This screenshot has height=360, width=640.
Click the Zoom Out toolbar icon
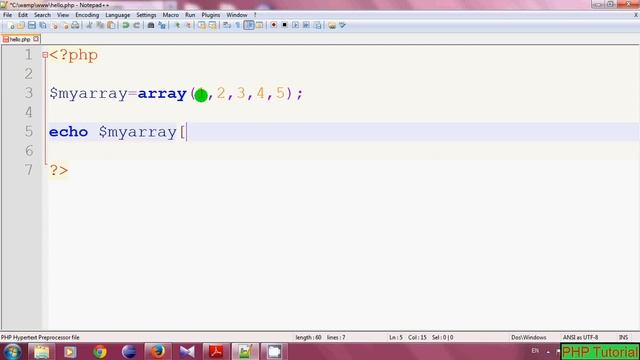point(188,25)
